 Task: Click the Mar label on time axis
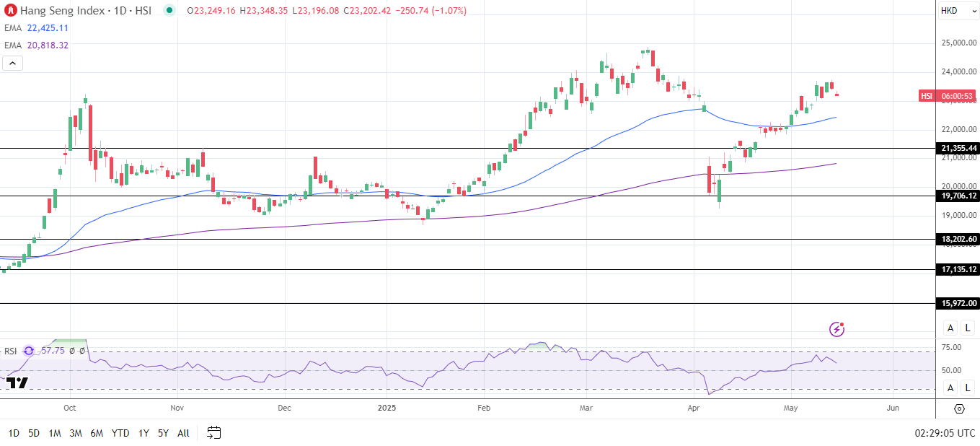point(586,408)
